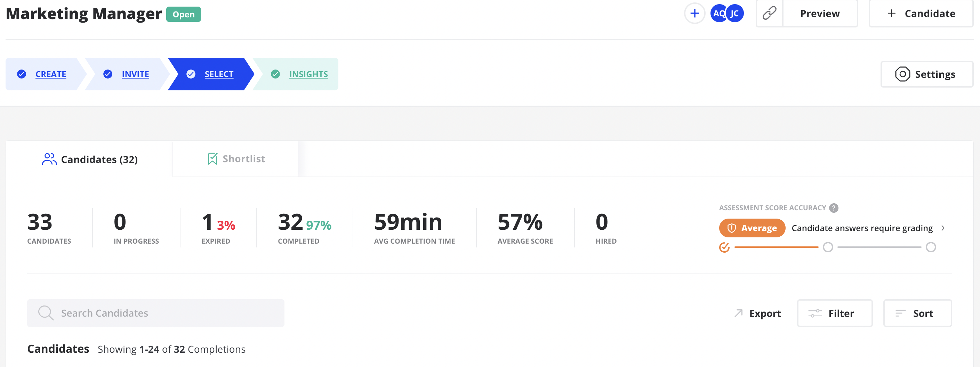This screenshot has width=980, height=367.
Task: Switch to the Shortlist tab
Action: [235, 159]
